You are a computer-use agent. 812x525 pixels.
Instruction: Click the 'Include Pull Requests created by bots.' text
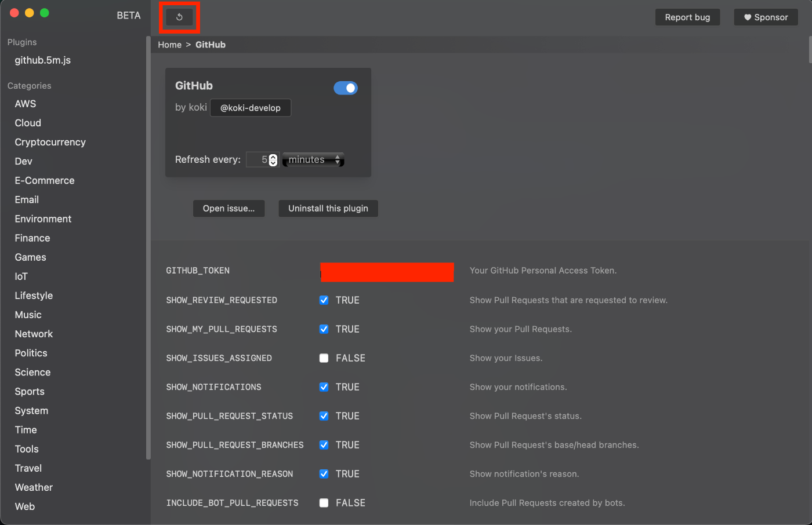[547, 503]
